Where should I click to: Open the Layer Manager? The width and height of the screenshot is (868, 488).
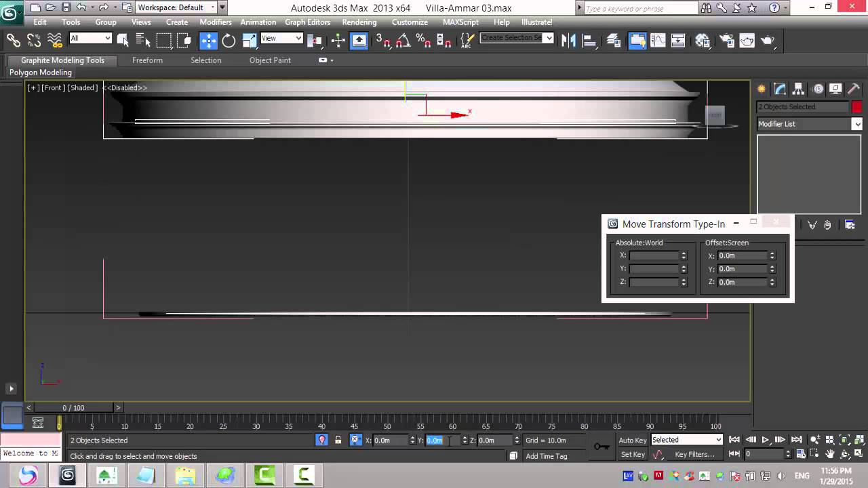tap(614, 41)
